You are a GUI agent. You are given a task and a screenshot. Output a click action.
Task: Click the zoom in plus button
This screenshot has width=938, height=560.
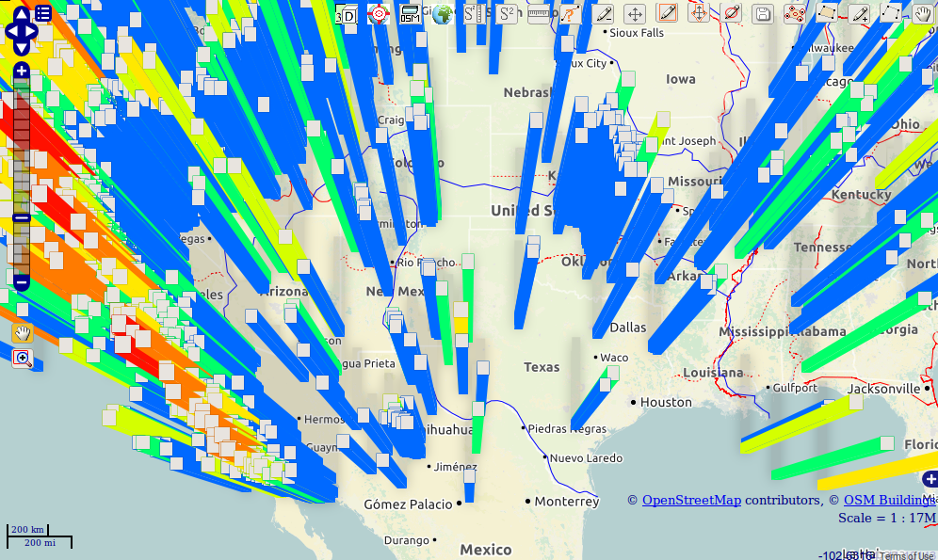tap(21, 72)
